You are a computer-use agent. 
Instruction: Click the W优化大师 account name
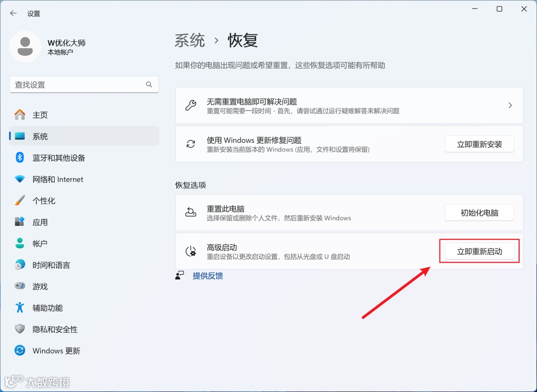[67, 43]
